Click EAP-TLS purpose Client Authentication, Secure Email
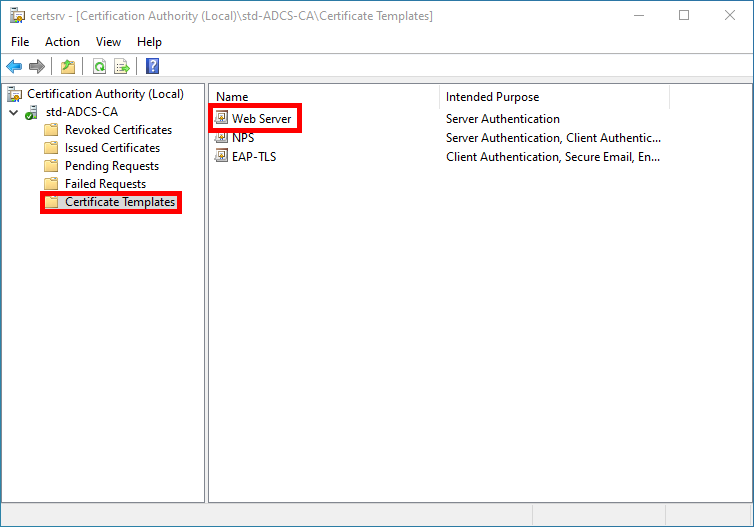Image resolution: width=754 pixels, height=527 pixels. click(x=553, y=157)
